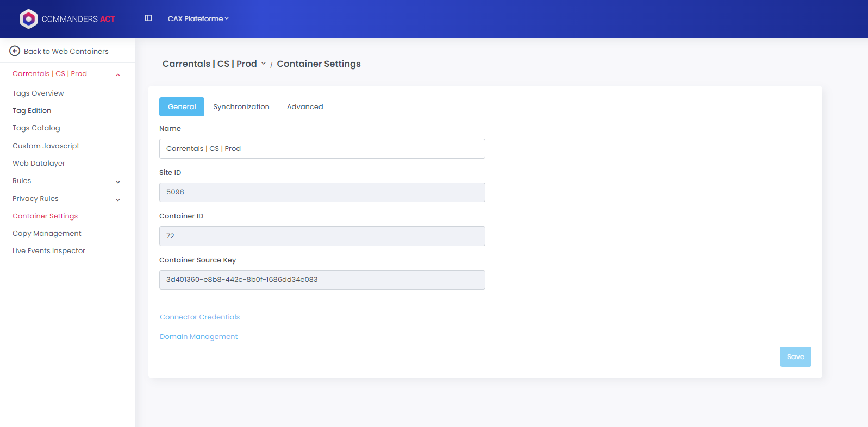This screenshot has height=427, width=868.
Task: Open the Domain Management link
Action: 198,337
